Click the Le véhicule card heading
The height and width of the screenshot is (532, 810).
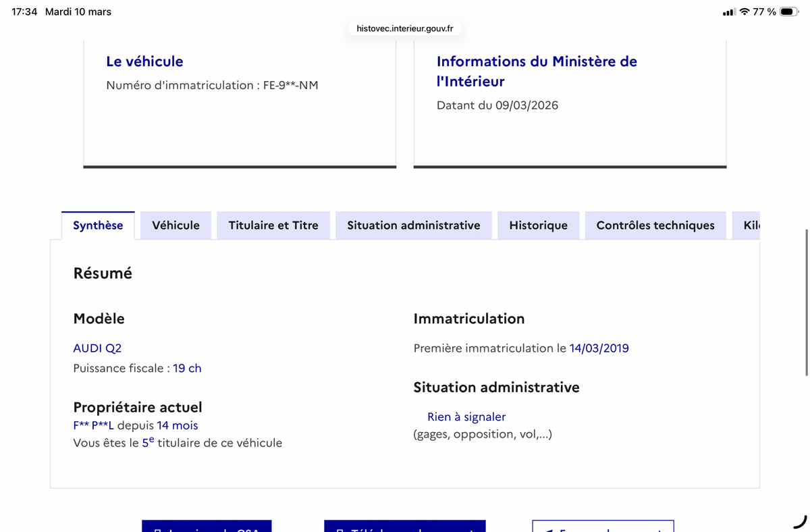[x=144, y=61]
